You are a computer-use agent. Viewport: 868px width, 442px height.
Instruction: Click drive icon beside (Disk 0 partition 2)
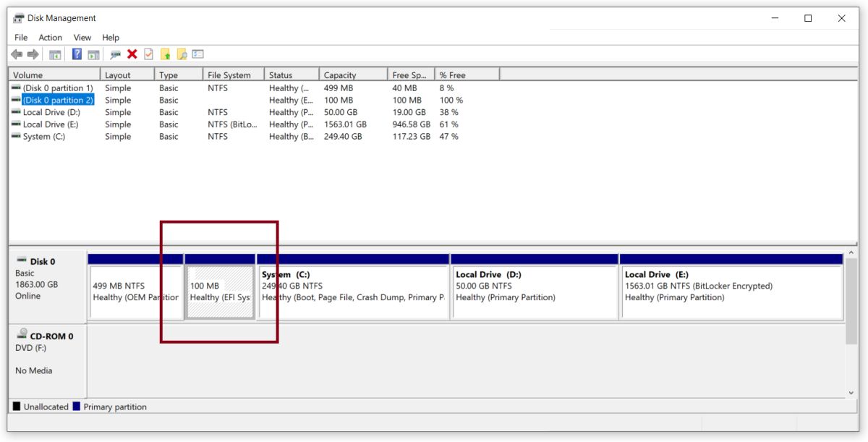[16, 100]
